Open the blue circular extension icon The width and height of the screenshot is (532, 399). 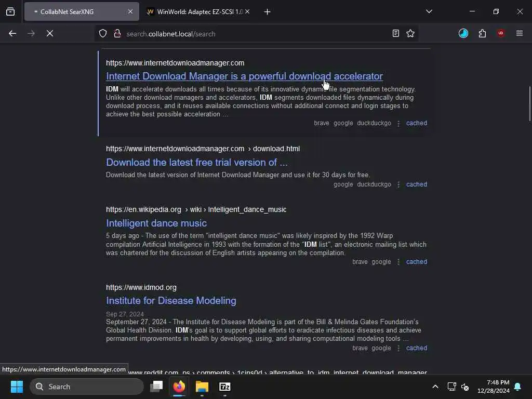pos(463,33)
